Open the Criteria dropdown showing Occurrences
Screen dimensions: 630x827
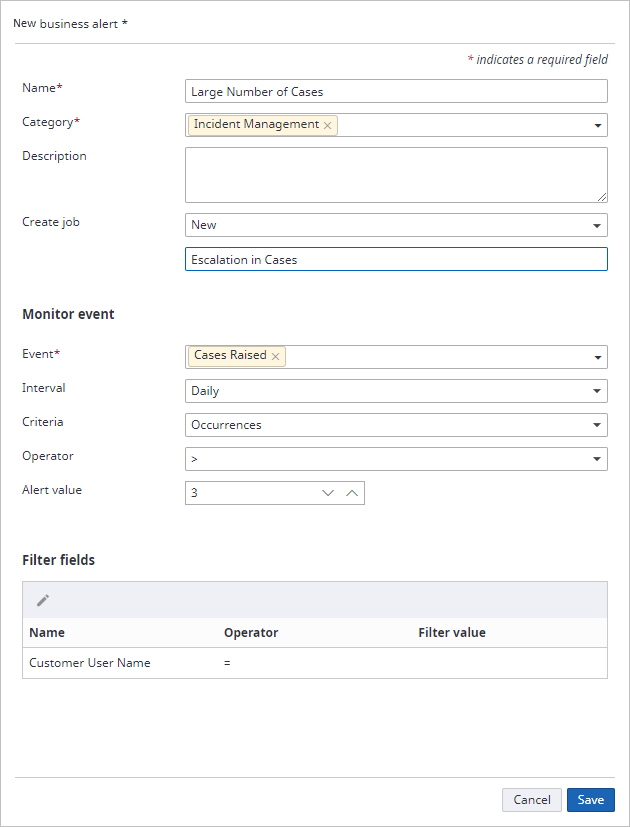pos(597,426)
